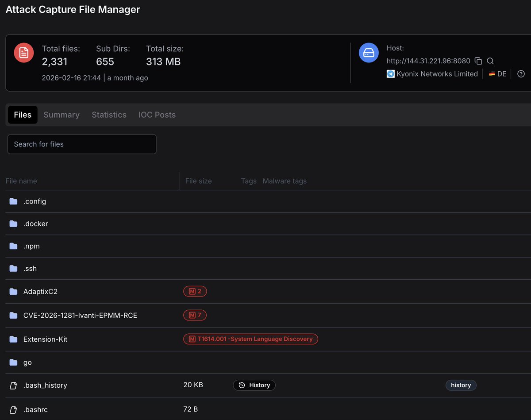
Task: Click the .docker folder icon
Action: click(x=13, y=223)
